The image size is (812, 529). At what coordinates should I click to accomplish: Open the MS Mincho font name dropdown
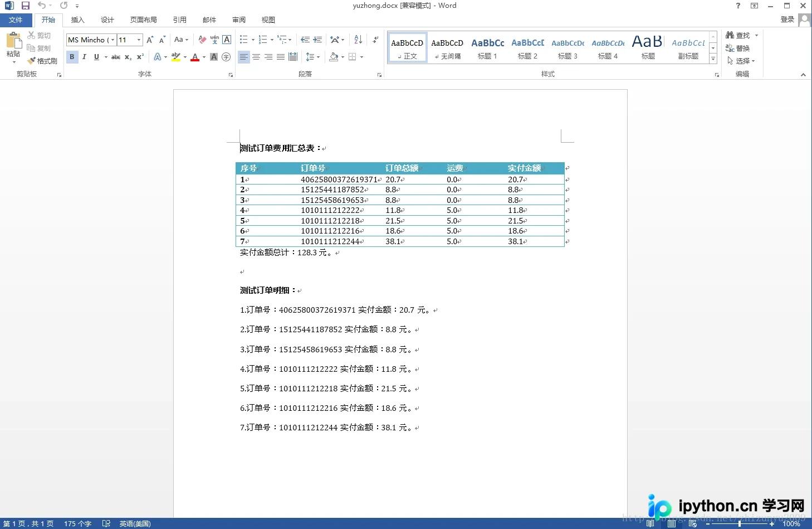(112, 40)
